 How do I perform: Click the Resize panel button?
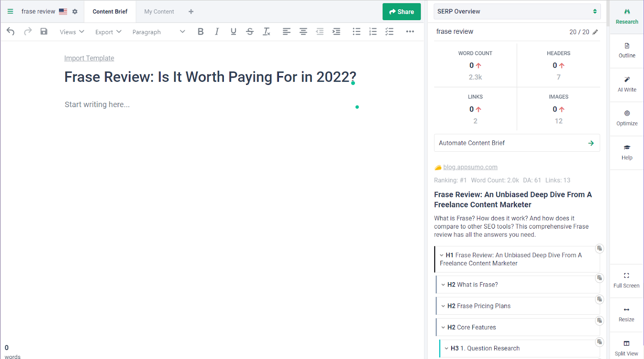pyautogui.click(x=627, y=314)
